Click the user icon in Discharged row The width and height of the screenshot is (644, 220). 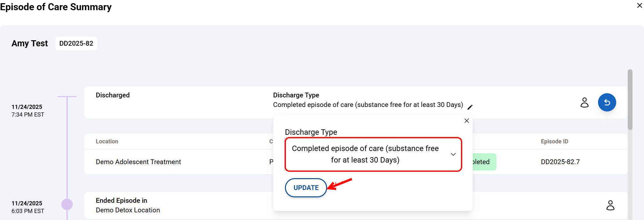(x=584, y=102)
